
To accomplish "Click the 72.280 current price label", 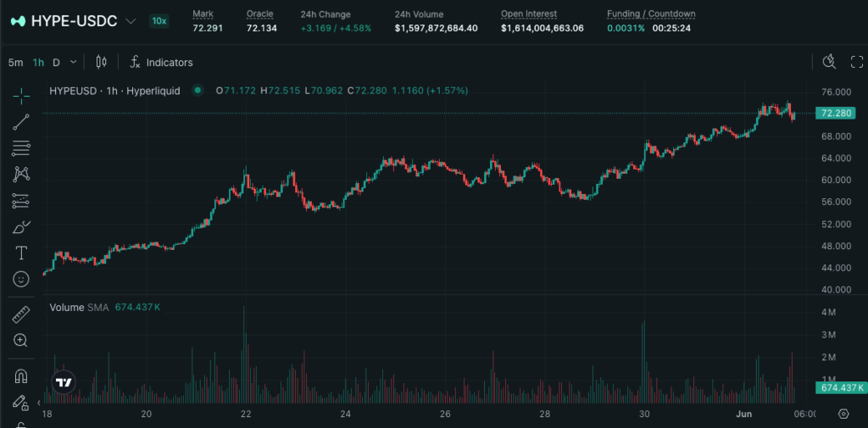I will coord(837,114).
